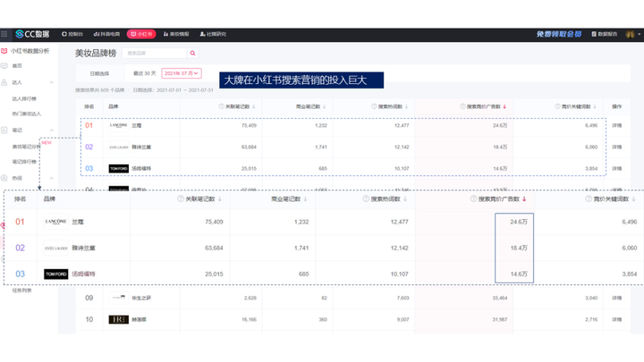Viewport: 644px width, 362px height.
Task: Go to 首页 in the sidebar
Action: [17, 65]
